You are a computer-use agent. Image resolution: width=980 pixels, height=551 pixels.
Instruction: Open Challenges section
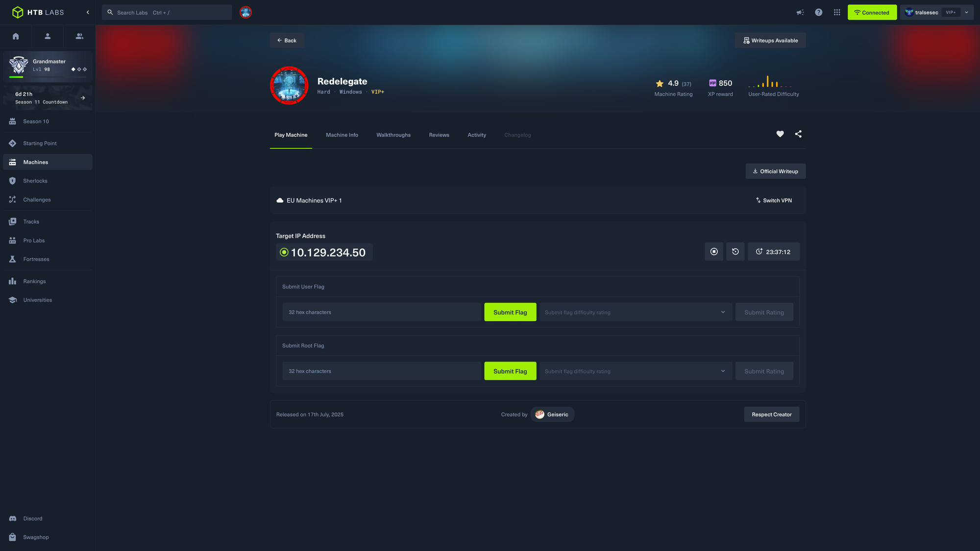click(48, 200)
